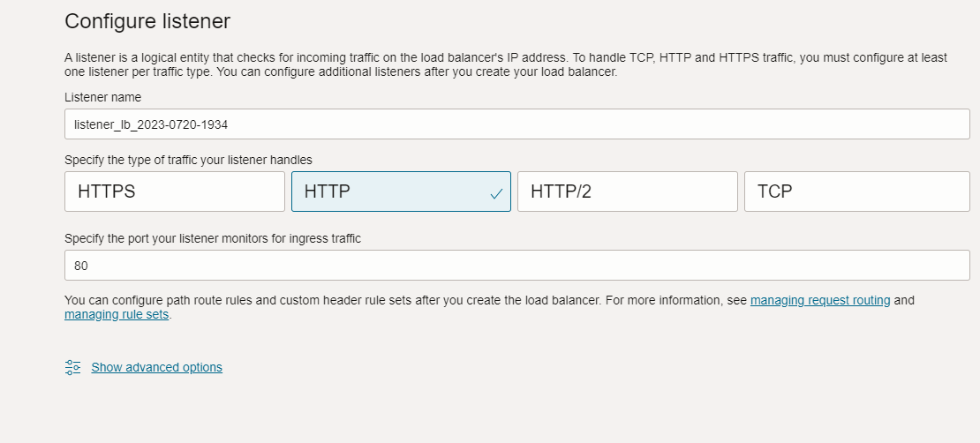This screenshot has width=980, height=443.
Task: Select the TCP traffic type
Action: (x=857, y=191)
